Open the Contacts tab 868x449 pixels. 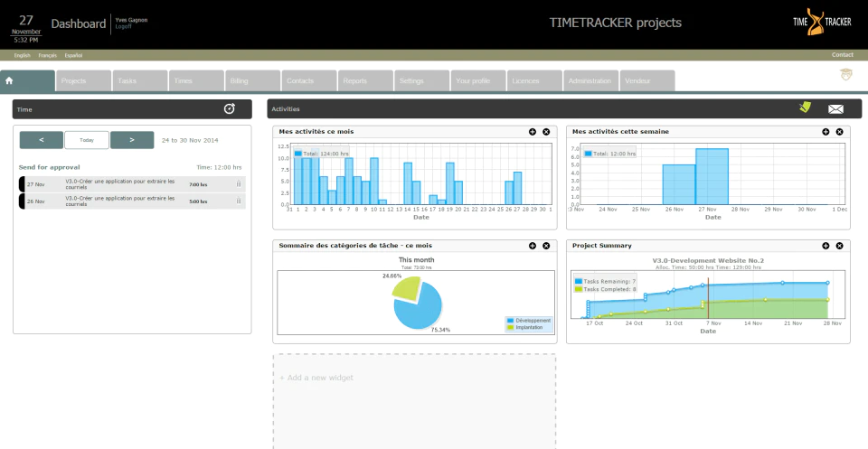pos(309,80)
